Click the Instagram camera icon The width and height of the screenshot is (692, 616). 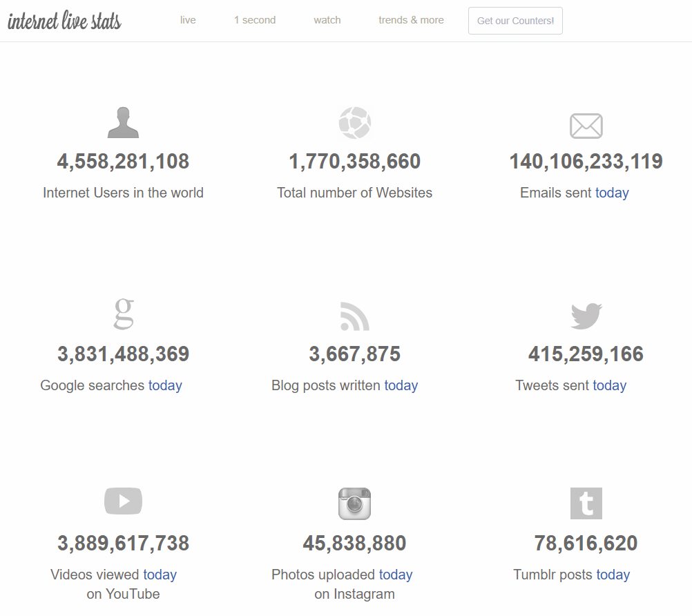(x=354, y=504)
